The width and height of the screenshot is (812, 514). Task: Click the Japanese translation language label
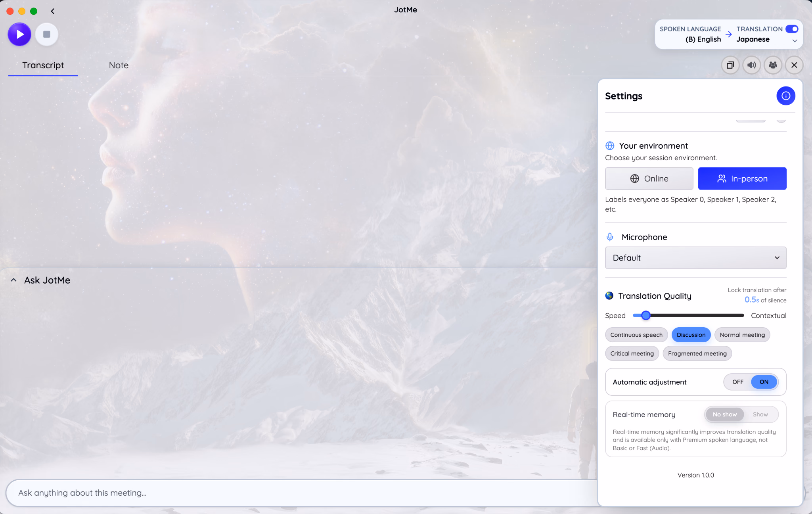(753, 39)
